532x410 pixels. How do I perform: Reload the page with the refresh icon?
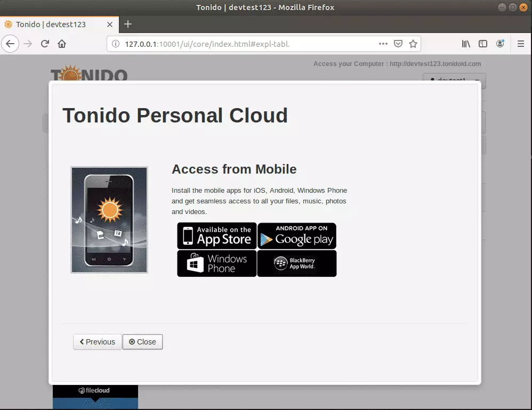pyautogui.click(x=45, y=44)
